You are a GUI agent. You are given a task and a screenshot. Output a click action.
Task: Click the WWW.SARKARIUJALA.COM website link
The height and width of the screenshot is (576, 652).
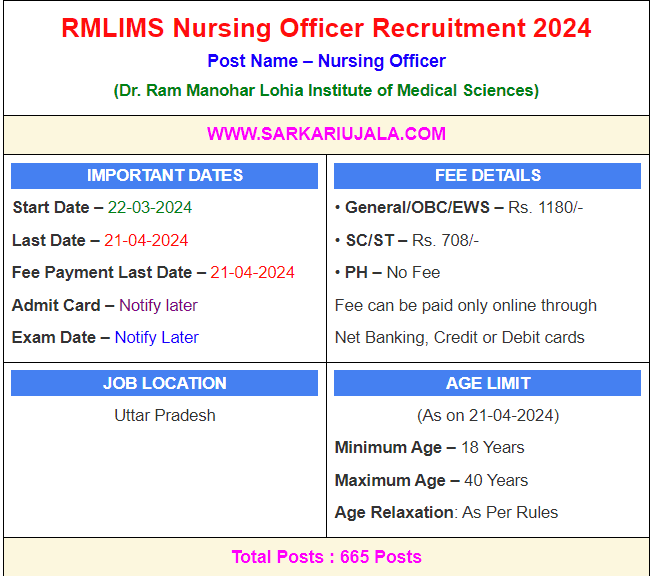pyautogui.click(x=326, y=134)
